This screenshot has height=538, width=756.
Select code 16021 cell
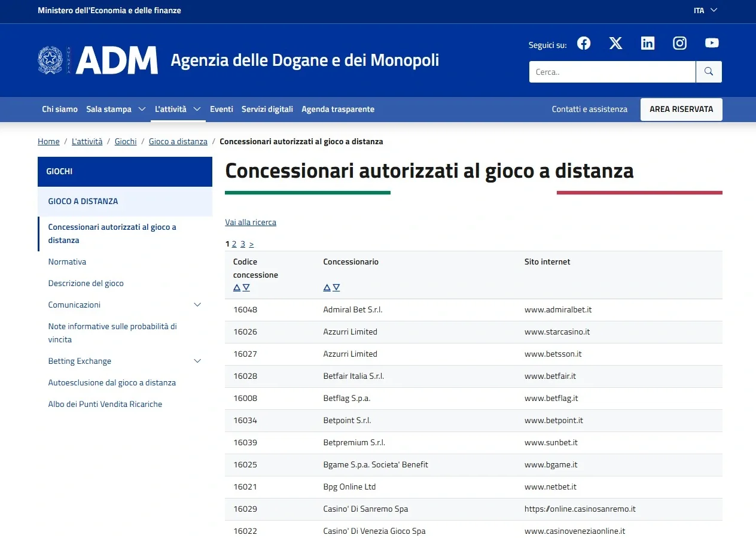coord(245,487)
